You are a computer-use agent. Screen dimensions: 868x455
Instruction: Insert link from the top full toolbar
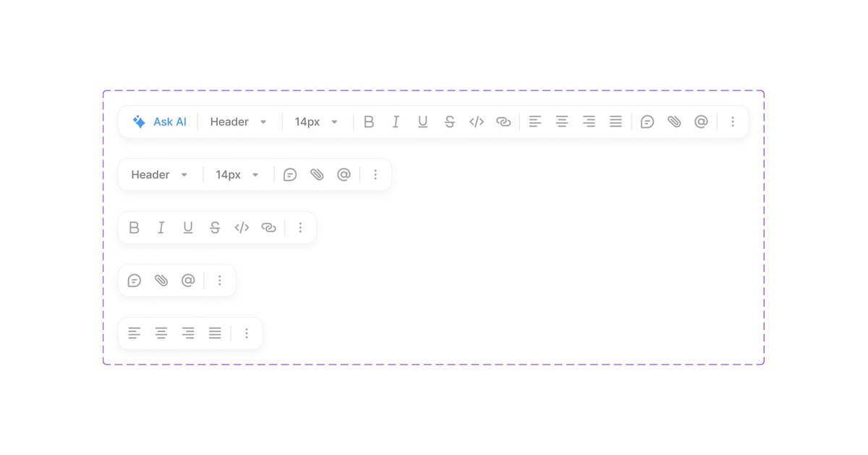[x=503, y=122]
